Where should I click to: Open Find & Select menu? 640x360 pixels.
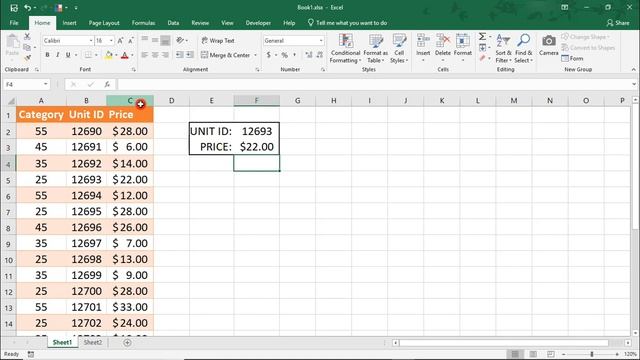coord(523,49)
